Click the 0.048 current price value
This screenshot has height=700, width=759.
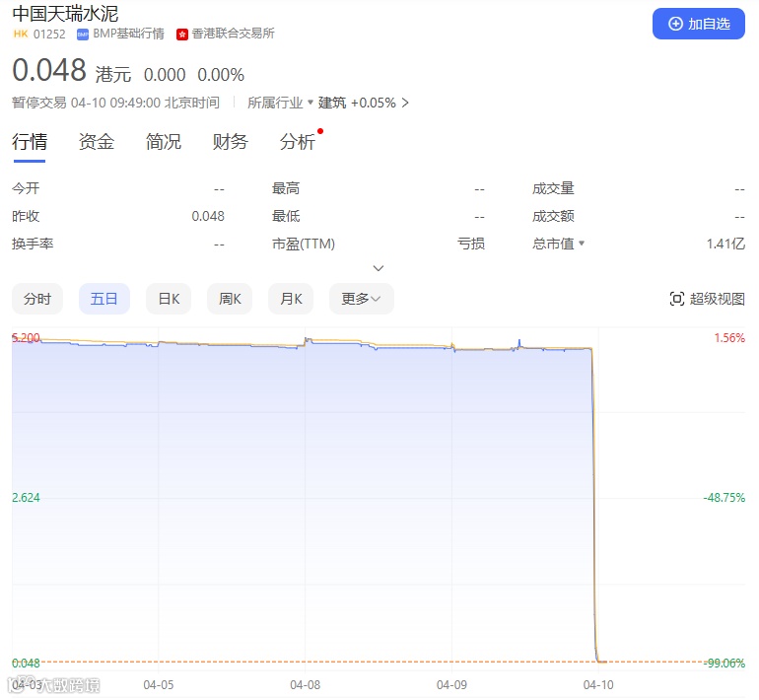click(49, 70)
